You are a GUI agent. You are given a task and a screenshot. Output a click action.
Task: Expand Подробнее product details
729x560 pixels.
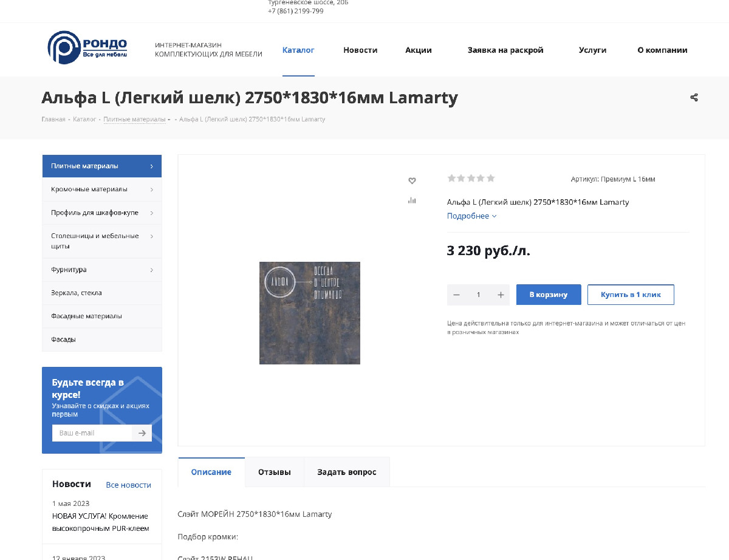[x=471, y=216]
